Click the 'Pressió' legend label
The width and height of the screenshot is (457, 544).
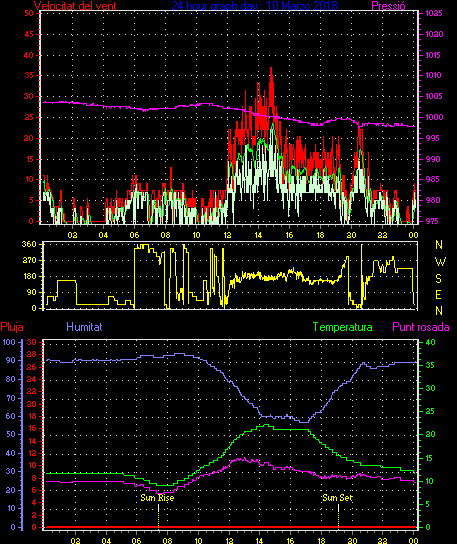click(x=388, y=6)
